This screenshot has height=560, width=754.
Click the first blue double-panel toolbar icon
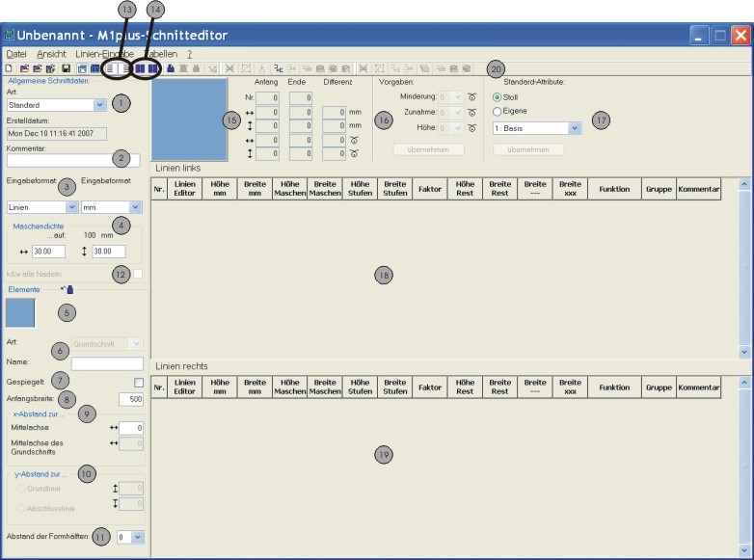[x=140, y=69]
